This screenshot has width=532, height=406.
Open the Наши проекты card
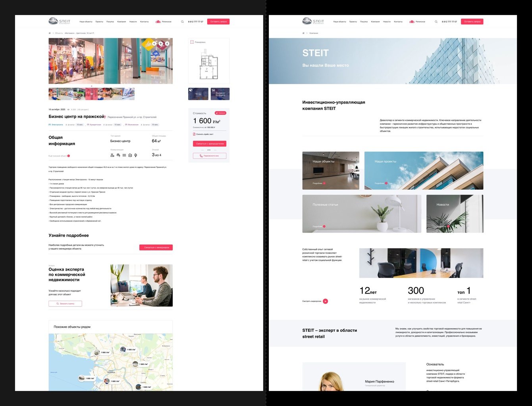(x=424, y=171)
